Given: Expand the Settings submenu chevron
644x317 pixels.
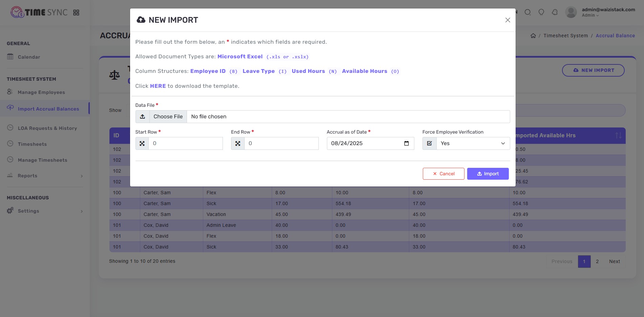Looking at the screenshot, I should click(82, 211).
